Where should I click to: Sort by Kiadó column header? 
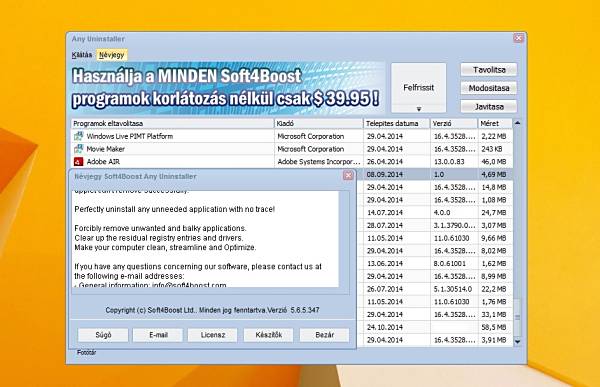319,123
